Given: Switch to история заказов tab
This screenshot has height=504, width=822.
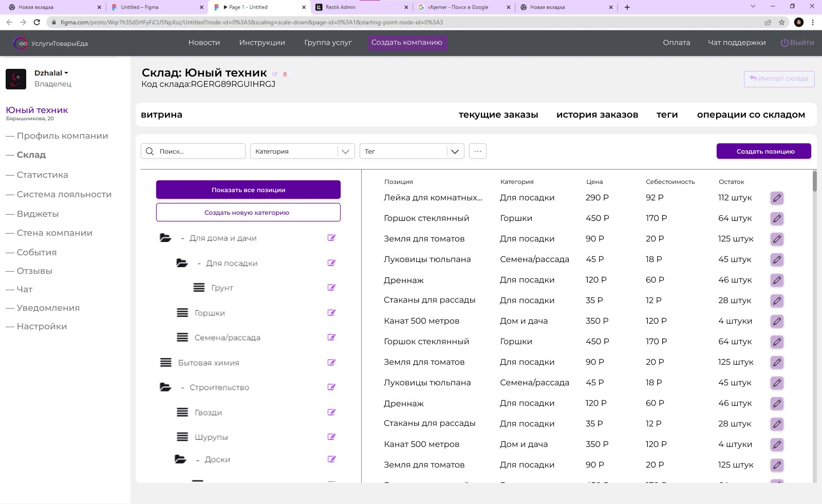Looking at the screenshot, I should [x=597, y=115].
